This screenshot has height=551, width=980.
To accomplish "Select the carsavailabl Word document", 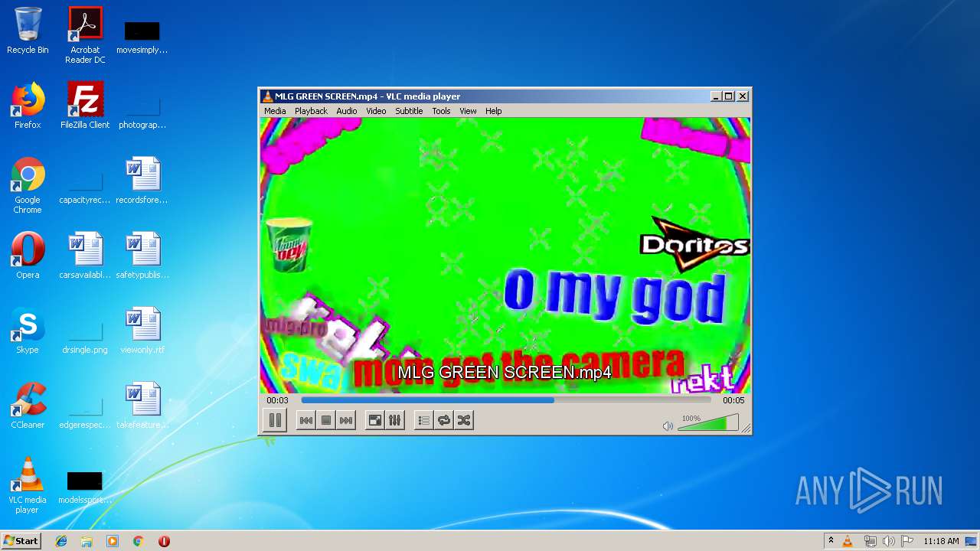I will click(85, 256).
